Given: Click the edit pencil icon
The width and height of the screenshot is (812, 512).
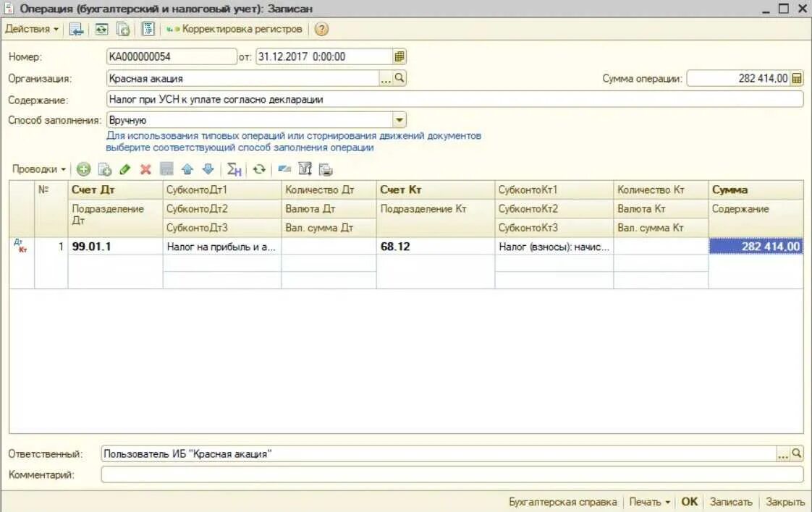Looking at the screenshot, I should (124, 169).
